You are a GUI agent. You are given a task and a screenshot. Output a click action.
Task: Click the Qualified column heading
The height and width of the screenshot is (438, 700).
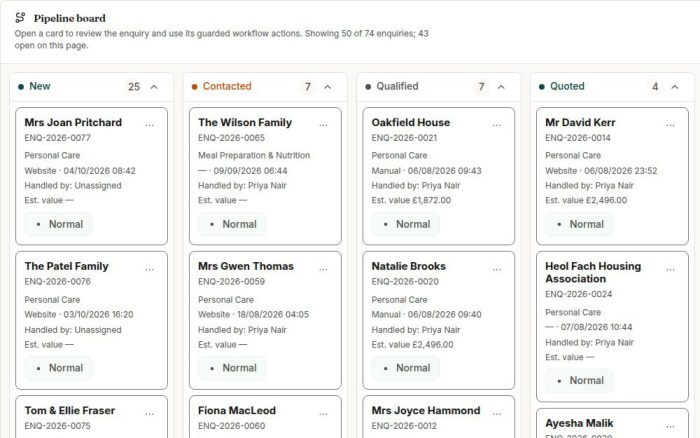[397, 86]
